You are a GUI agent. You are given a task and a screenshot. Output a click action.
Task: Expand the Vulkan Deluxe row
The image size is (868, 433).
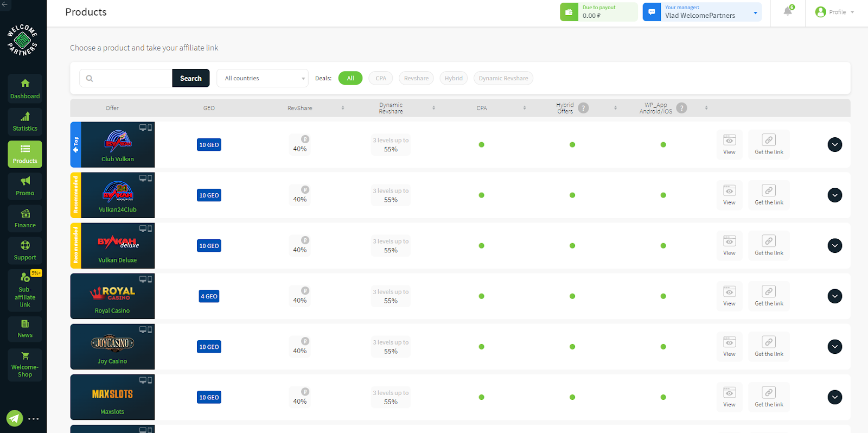[x=835, y=246]
